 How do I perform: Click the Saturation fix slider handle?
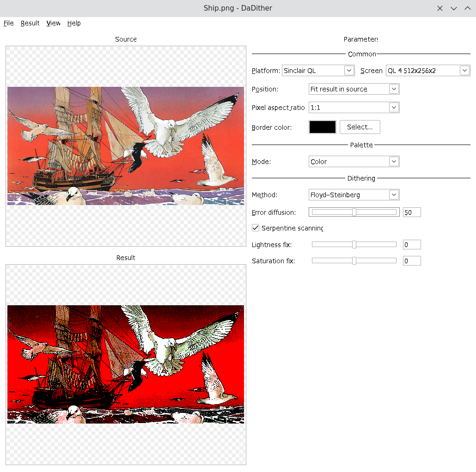[x=354, y=260]
